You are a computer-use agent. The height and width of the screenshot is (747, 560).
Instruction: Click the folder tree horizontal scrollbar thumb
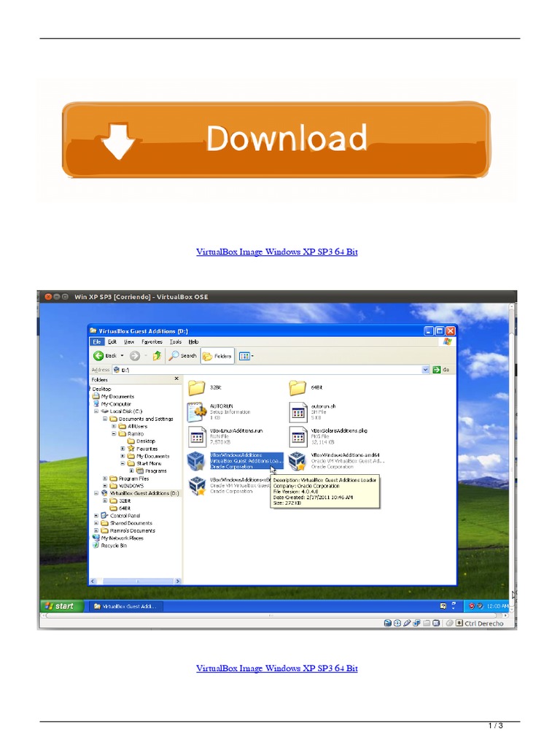[138, 581]
